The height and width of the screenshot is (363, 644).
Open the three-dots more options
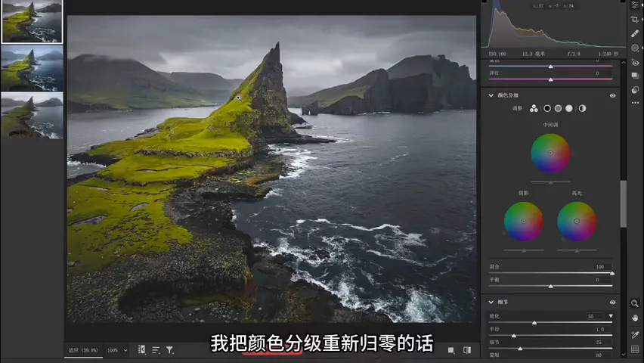(635, 103)
